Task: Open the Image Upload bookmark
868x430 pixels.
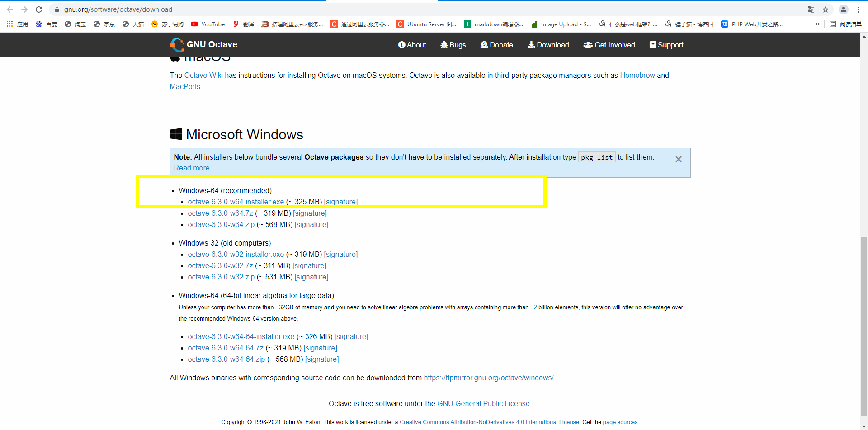Action: 561,24
